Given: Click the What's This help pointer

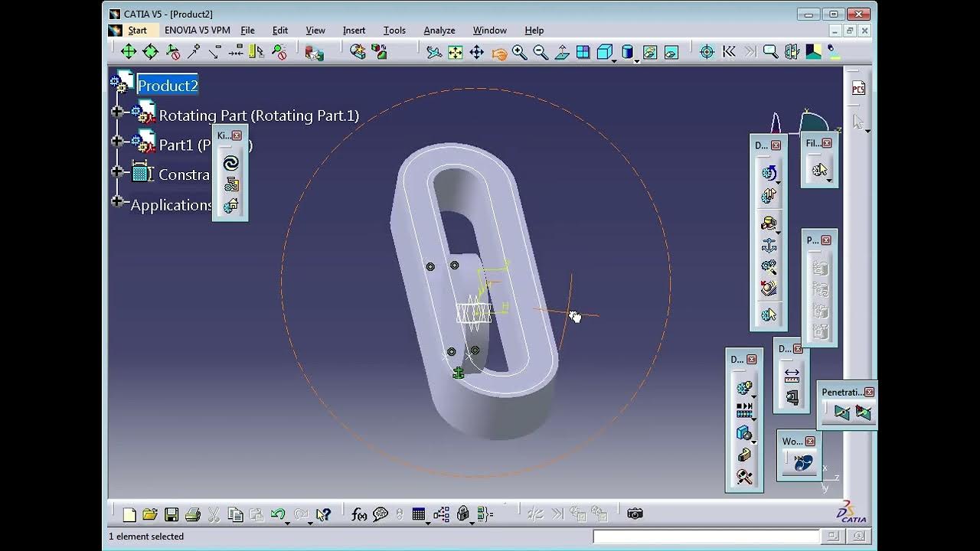Looking at the screenshot, I should coord(323,514).
